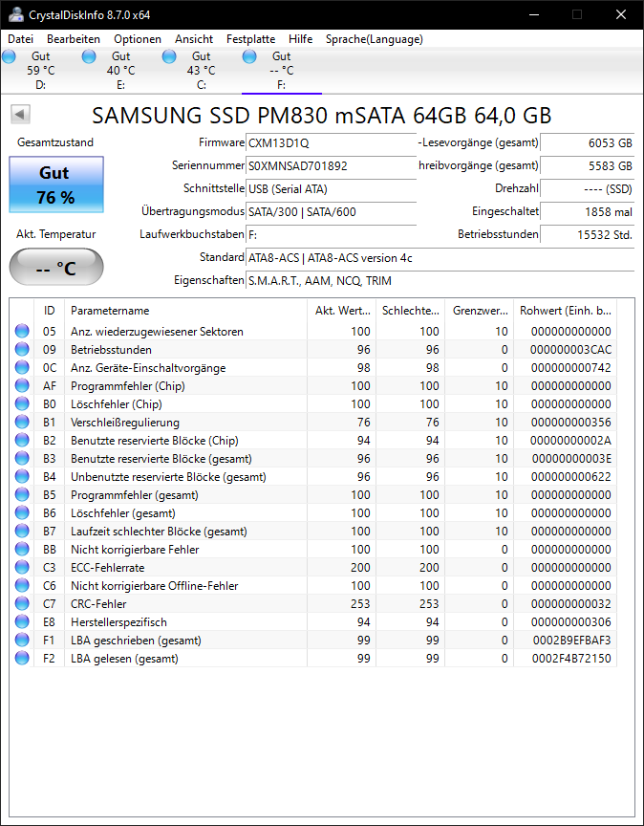
Task: Click status icon of row B5 Programmfehler (gesamt)
Action: tap(22, 494)
